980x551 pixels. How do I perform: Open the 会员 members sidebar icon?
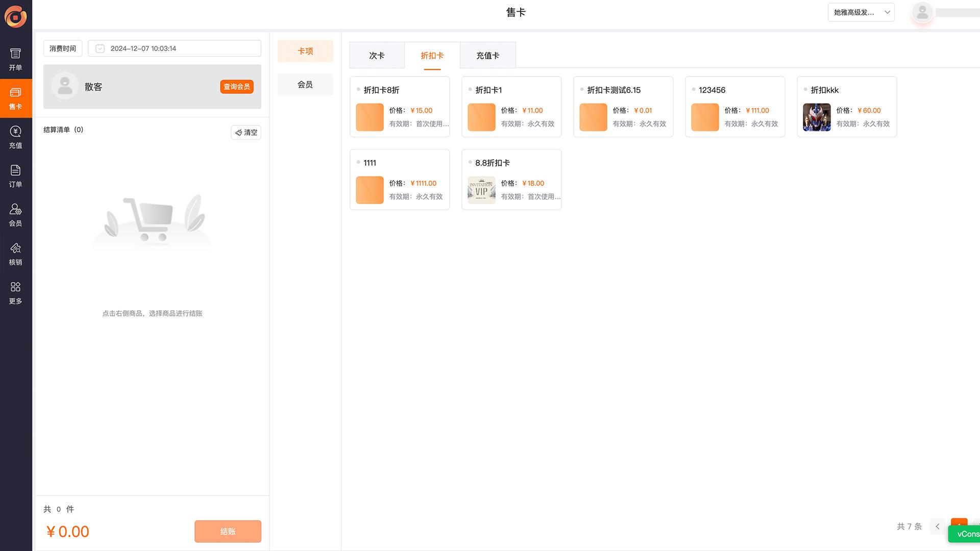(15, 215)
